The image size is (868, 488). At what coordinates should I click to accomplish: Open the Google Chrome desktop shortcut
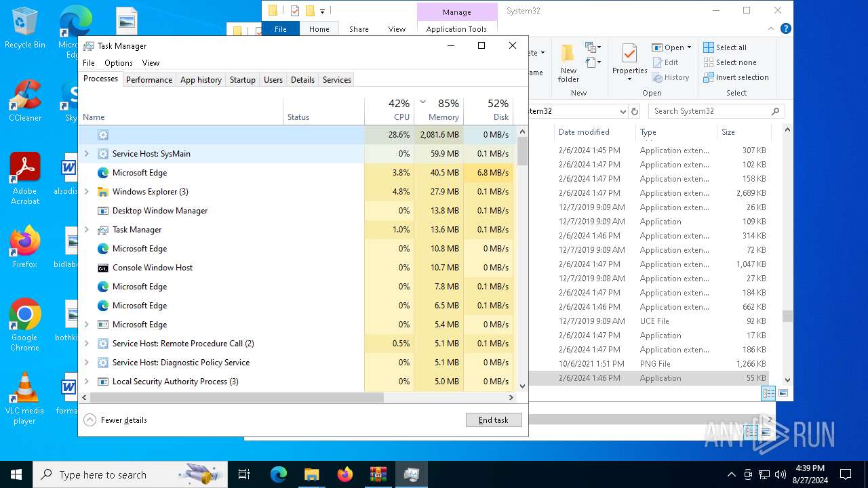pos(24,325)
